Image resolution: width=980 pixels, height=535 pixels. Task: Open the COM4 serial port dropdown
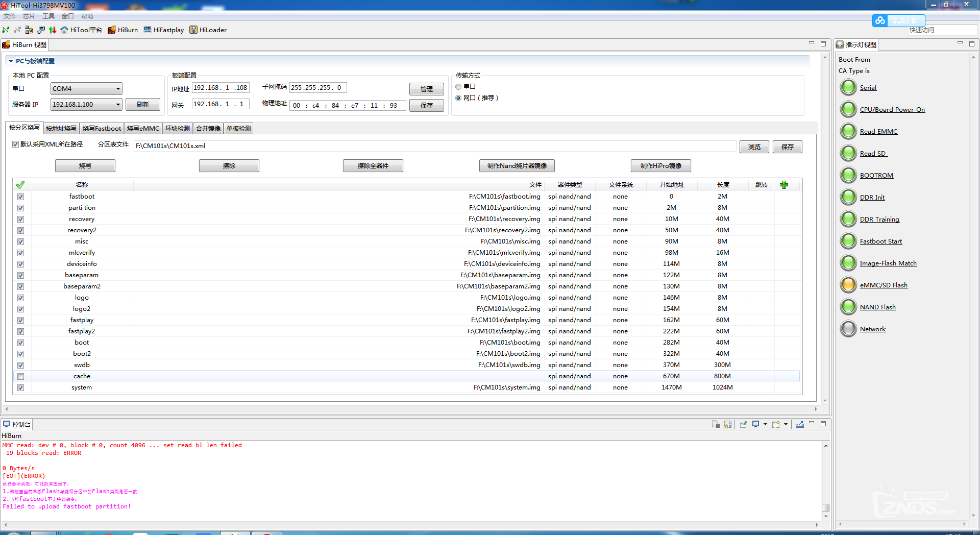click(86, 88)
